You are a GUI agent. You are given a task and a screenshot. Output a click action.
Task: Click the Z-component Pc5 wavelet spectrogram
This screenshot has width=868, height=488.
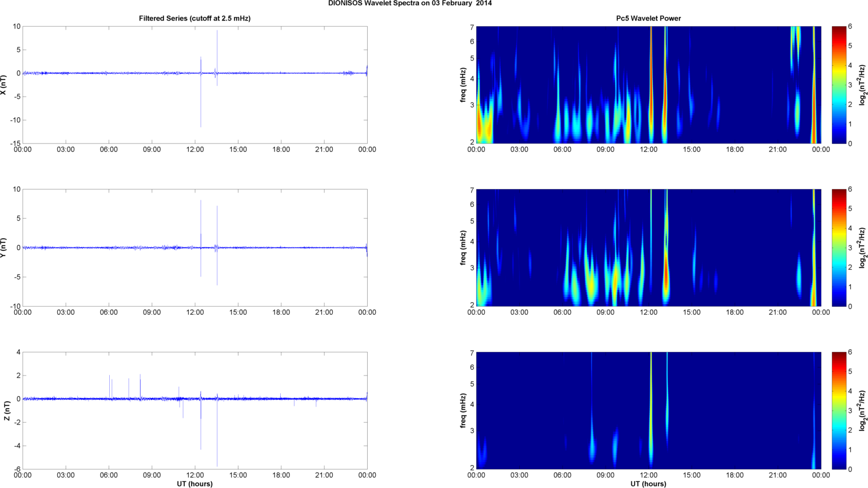[x=648, y=410]
